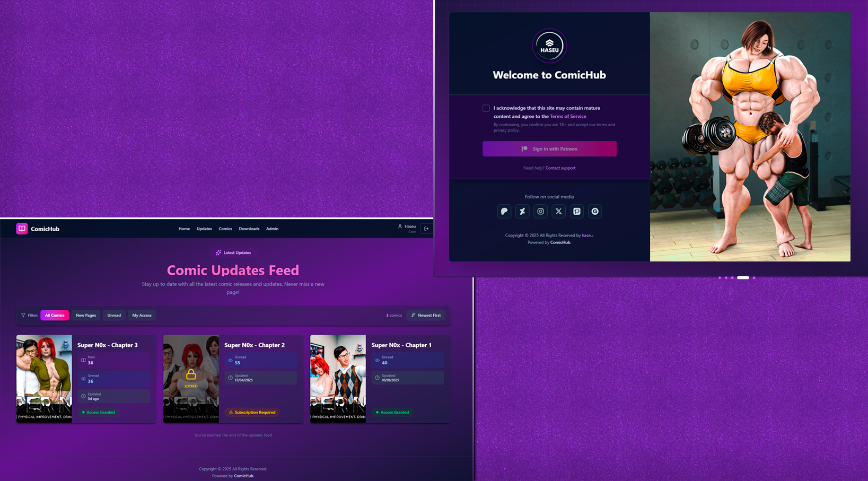This screenshot has height=481, width=868.
Task: Click the ComicHub link in login page footer
Action: point(560,242)
